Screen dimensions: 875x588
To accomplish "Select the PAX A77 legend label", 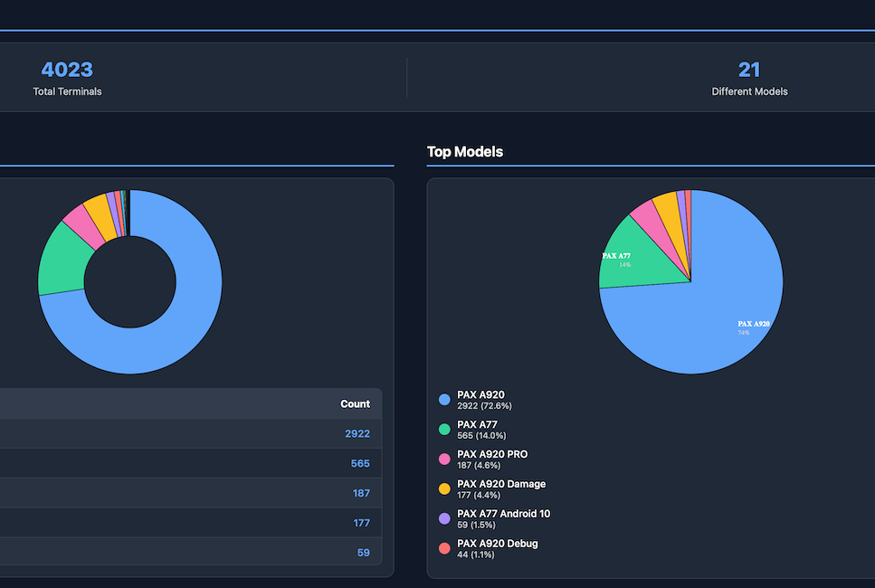I will 477,424.
